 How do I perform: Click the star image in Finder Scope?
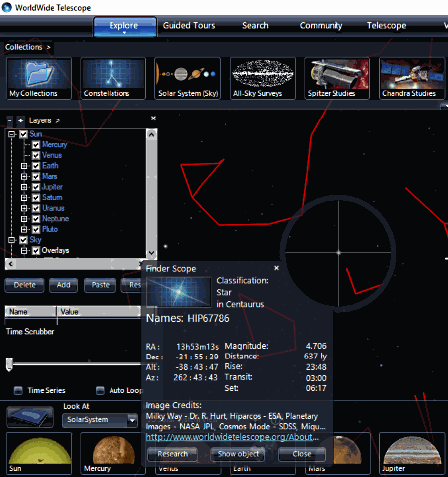tap(179, 292)
